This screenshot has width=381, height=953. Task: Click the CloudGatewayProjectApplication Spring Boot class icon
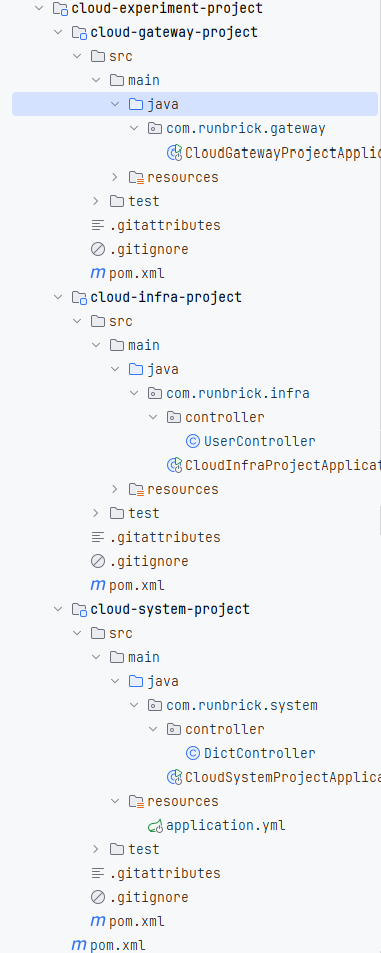pyautogui.click(x=174, y=153)
